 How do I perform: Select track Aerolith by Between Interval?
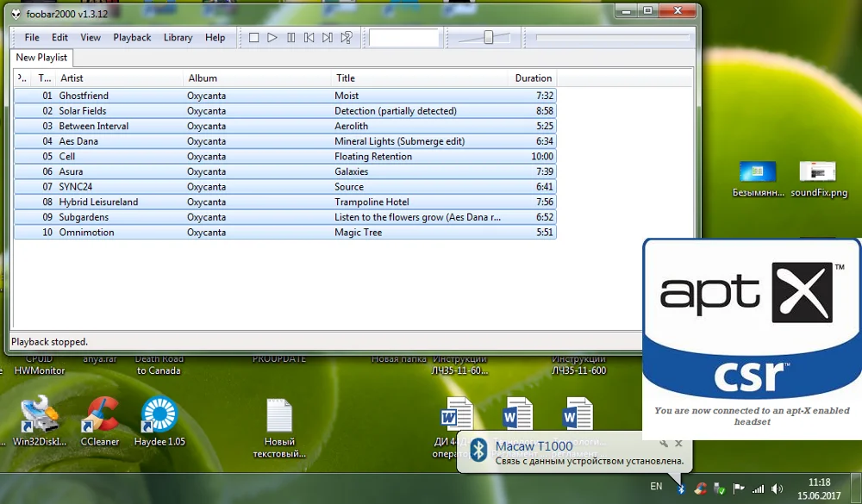(284, 126)
